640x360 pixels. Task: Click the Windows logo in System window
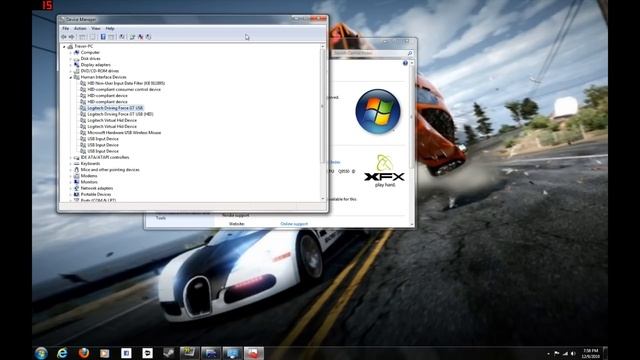point(378,111)
